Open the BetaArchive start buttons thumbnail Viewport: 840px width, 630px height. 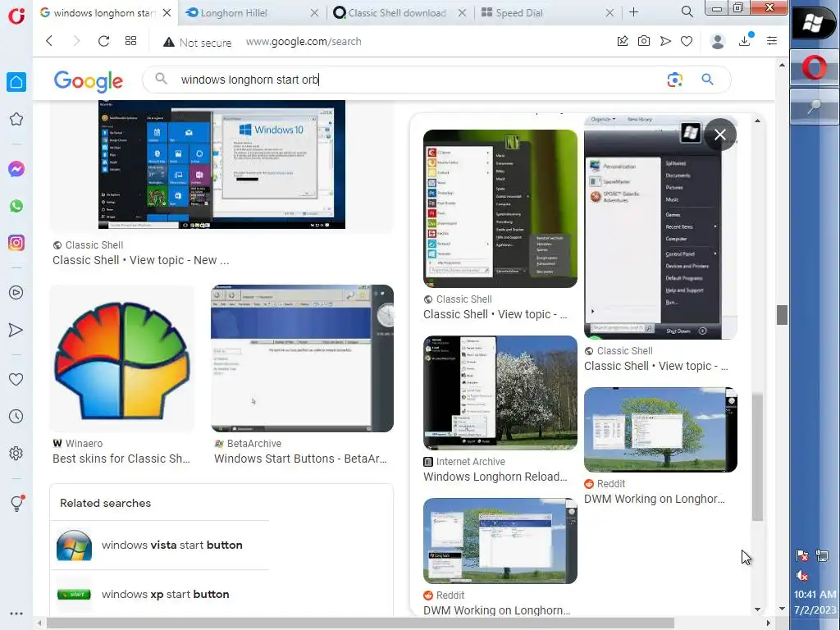[x=302, y=358]
